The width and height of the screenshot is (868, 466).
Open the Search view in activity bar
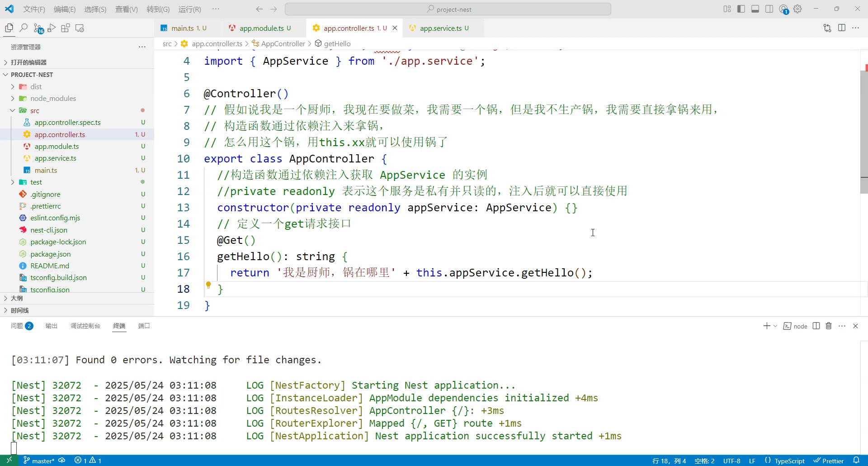24,28
